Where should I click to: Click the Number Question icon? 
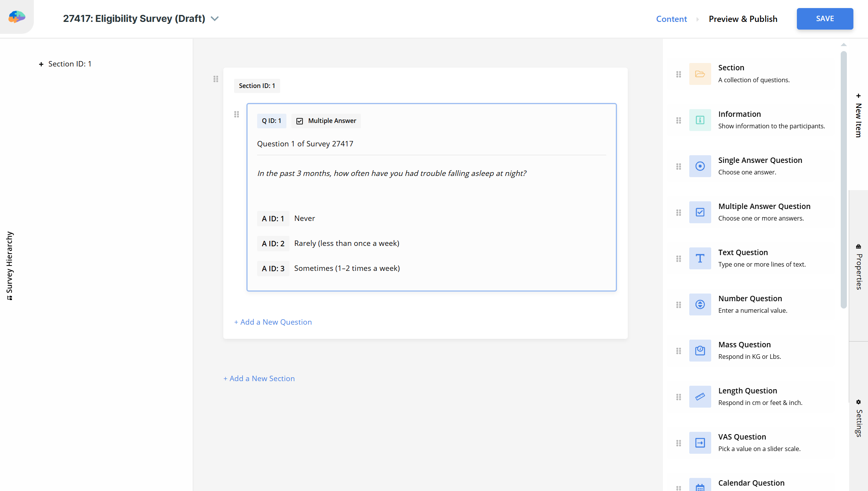700,304
